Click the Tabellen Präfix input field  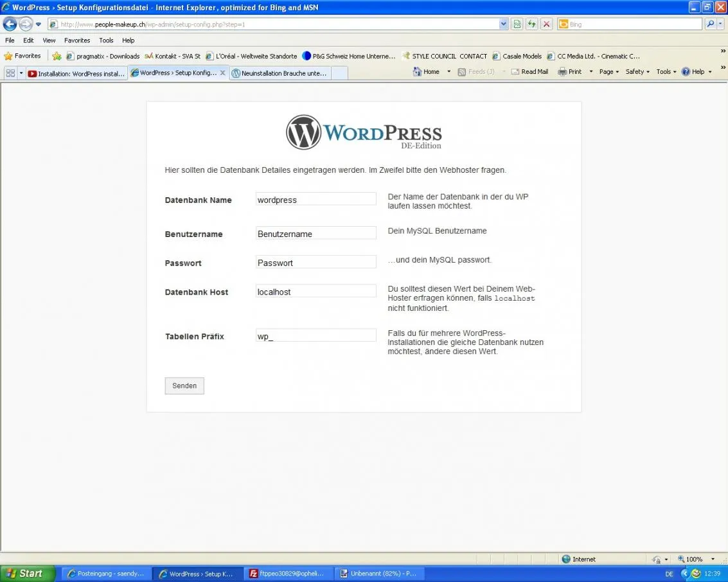(315, 335)
